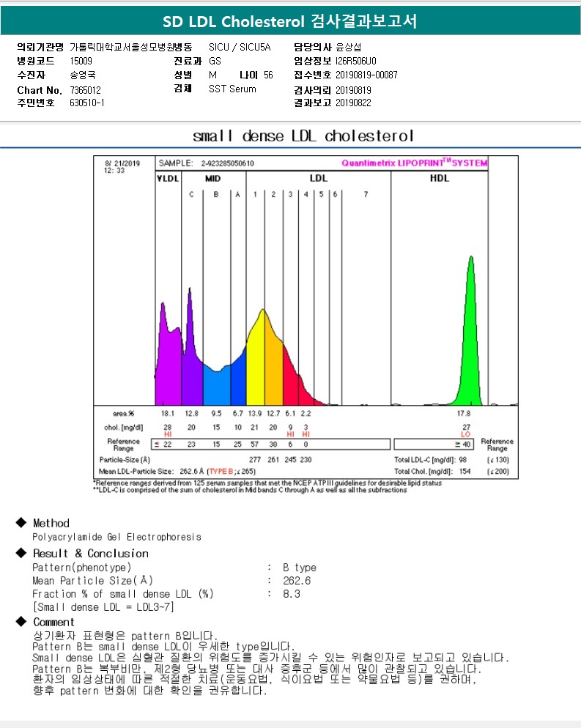
Task: Select small dense LDL fraction value '8.3'
Action: 292,594
